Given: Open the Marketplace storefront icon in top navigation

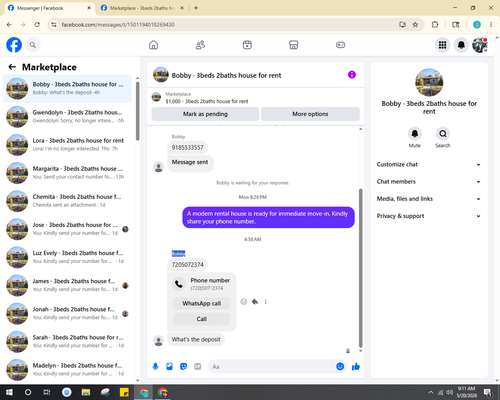Looking at the screenshot, I should click(x=294, y=45).
